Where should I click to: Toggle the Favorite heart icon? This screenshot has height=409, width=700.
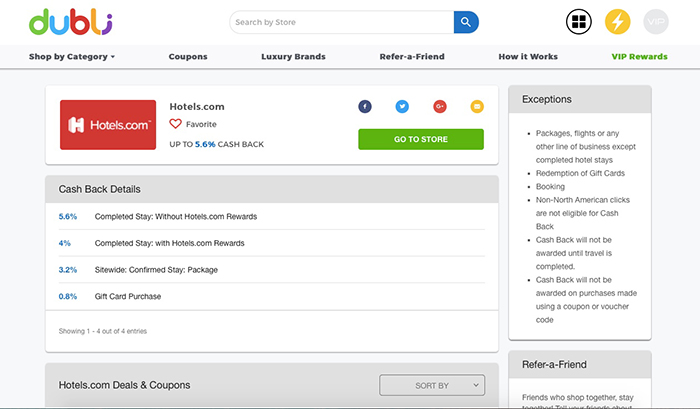pos(175,124)
